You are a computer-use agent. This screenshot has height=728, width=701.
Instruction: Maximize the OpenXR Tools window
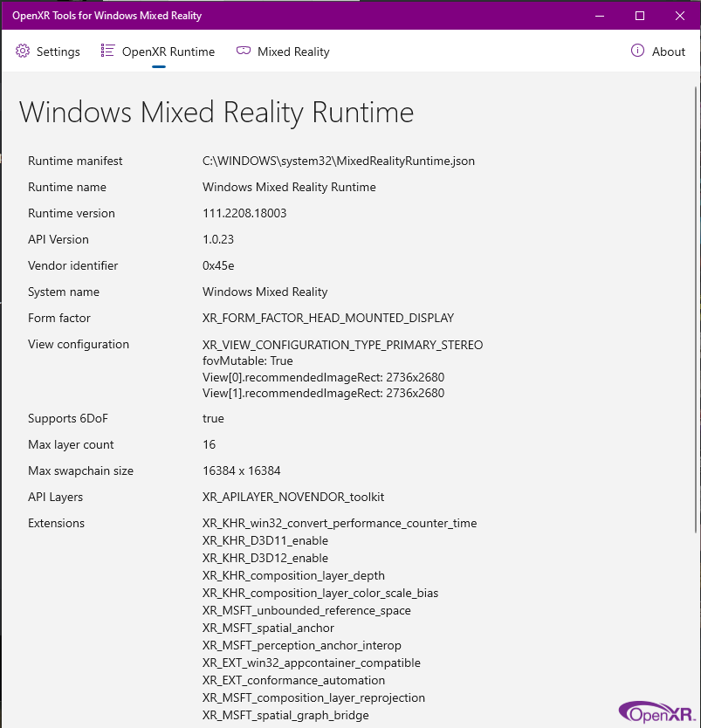coord(640,16)
